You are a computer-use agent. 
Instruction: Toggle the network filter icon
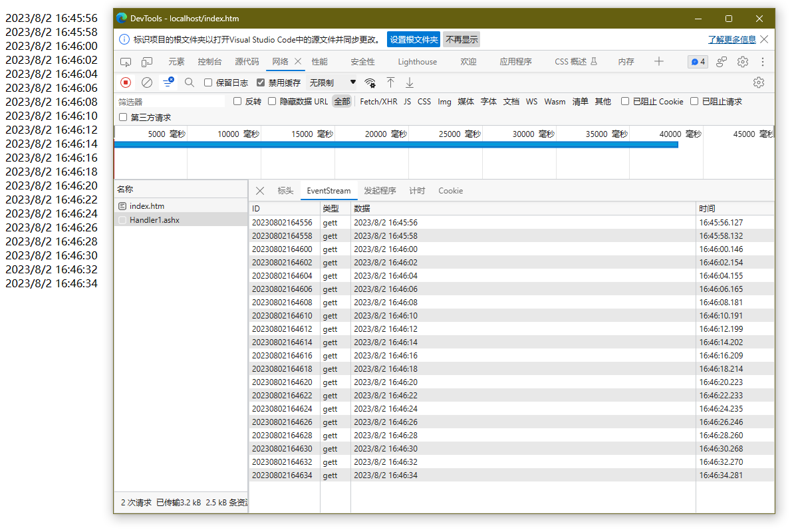click(168, 82)
